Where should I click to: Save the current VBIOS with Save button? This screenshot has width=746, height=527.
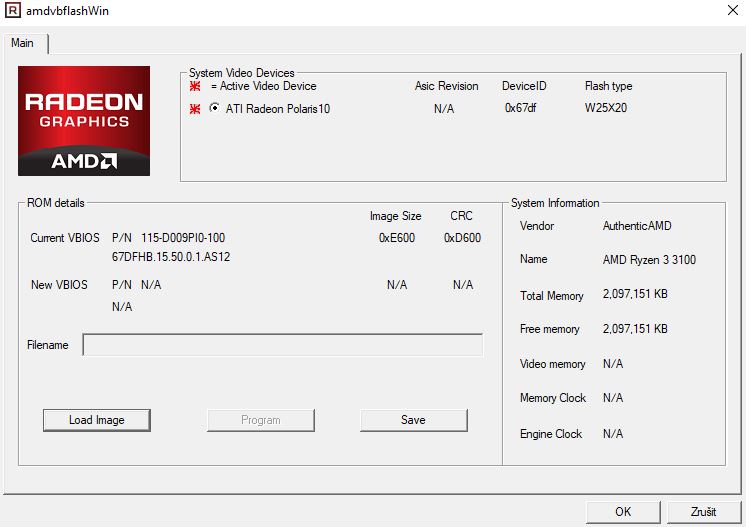[x=413, y=420]
